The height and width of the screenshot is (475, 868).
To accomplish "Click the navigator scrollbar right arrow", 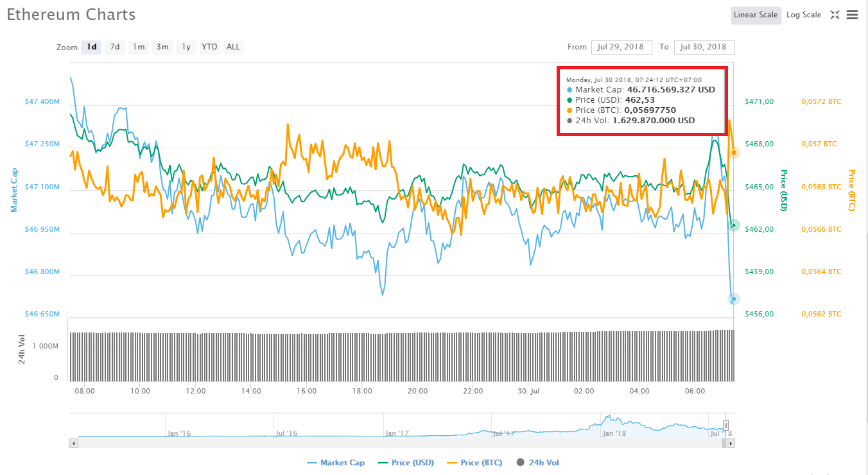I will (x=730, y=443).
